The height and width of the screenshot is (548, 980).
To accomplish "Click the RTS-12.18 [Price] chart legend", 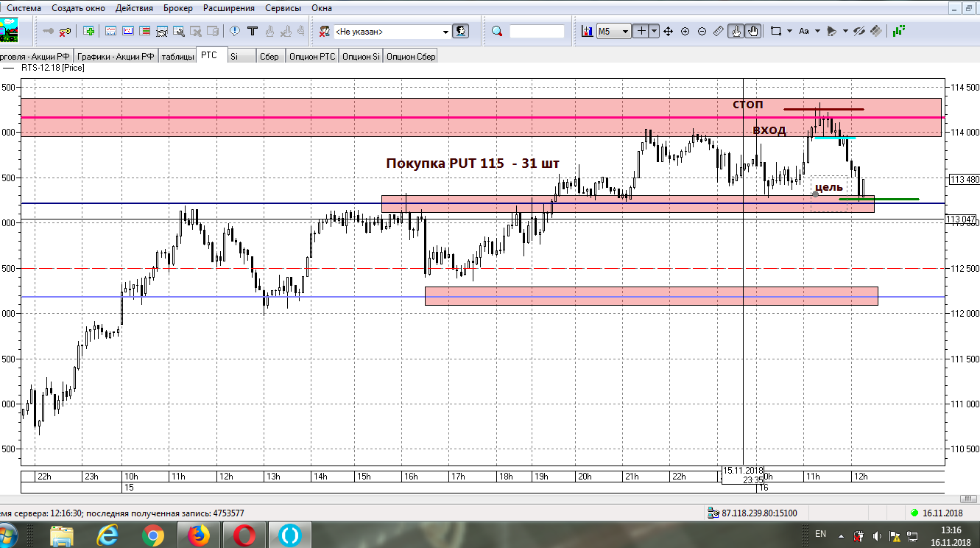I will (53, 68).
